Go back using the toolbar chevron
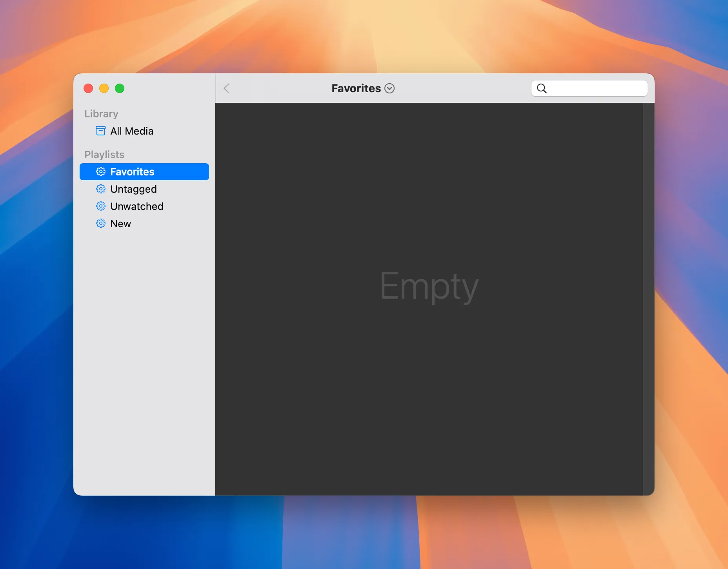 tap(227, 89)
